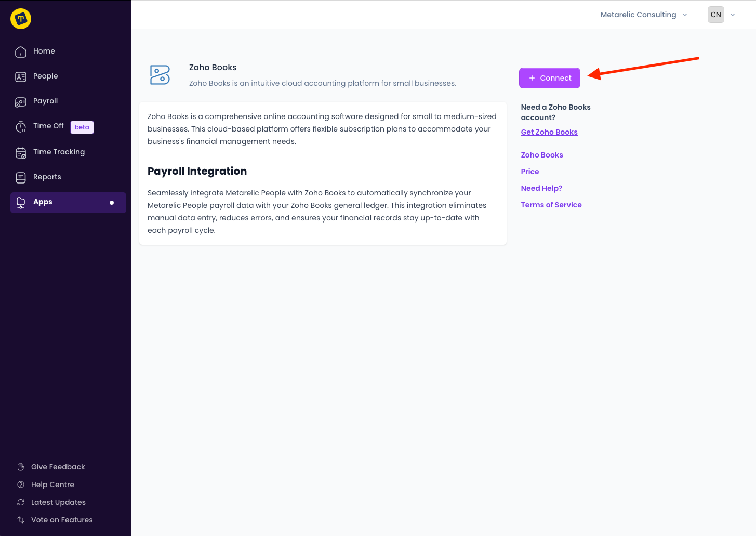Open the Terms of Service link

(551, 205)
